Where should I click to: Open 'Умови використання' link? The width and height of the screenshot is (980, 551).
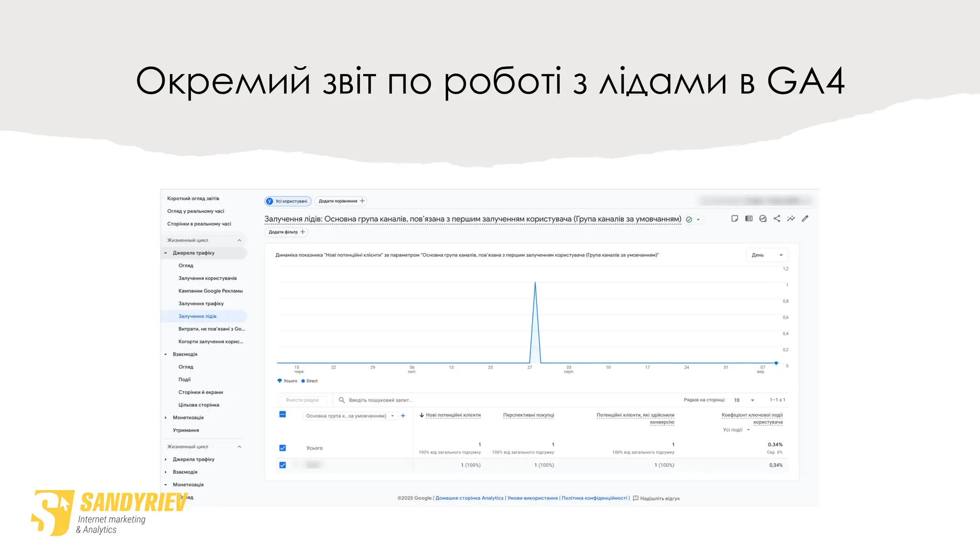(x=533, y=498)
